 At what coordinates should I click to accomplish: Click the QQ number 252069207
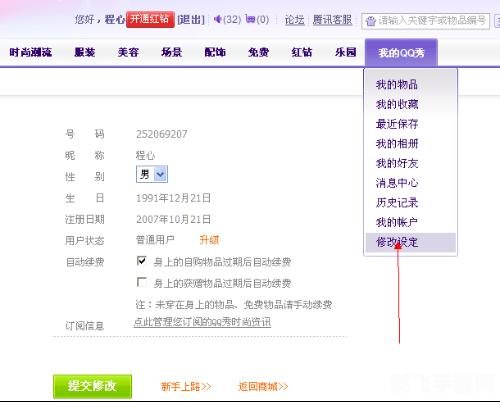tap(162, 134)
